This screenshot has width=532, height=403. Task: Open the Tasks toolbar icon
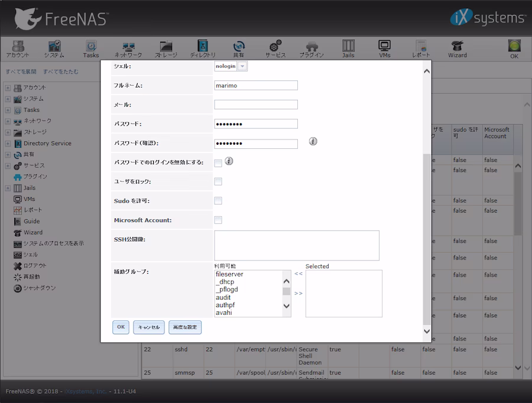click(x=91, y=49)
